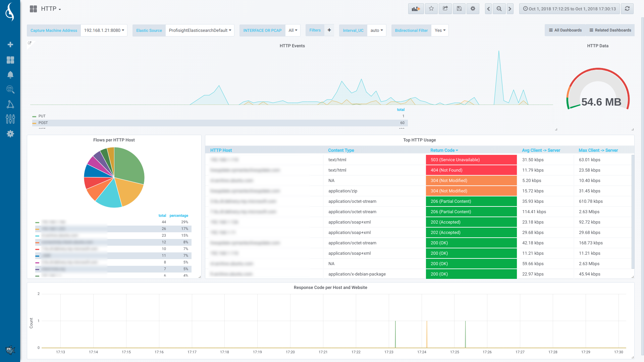Click the POST legend color swatch

(x=34, y=123)
